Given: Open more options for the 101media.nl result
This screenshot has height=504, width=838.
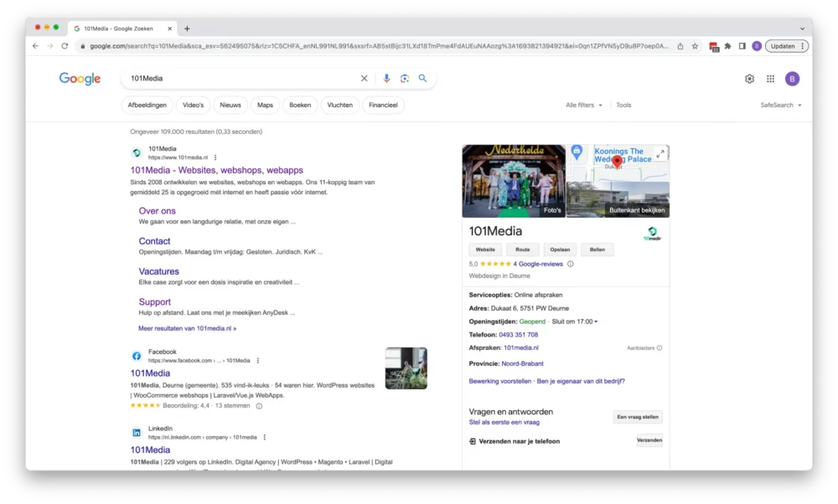Looking at the screenshot, I should click(215, 157).
